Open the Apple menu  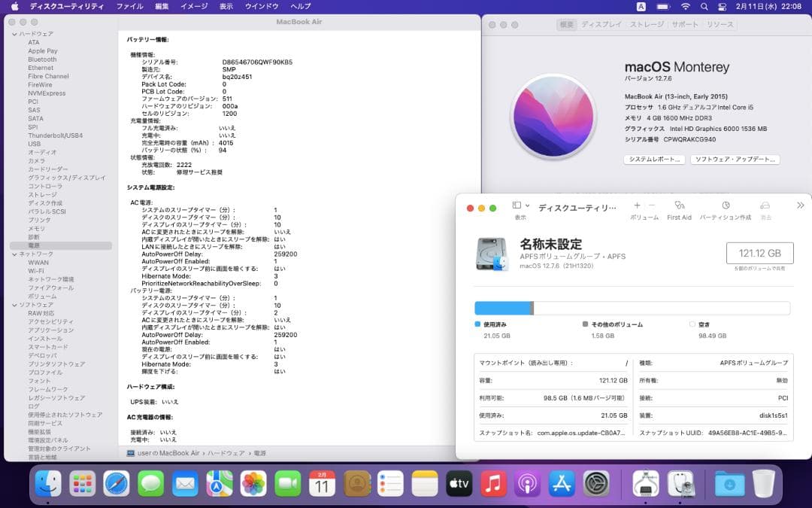coord(14,6)
